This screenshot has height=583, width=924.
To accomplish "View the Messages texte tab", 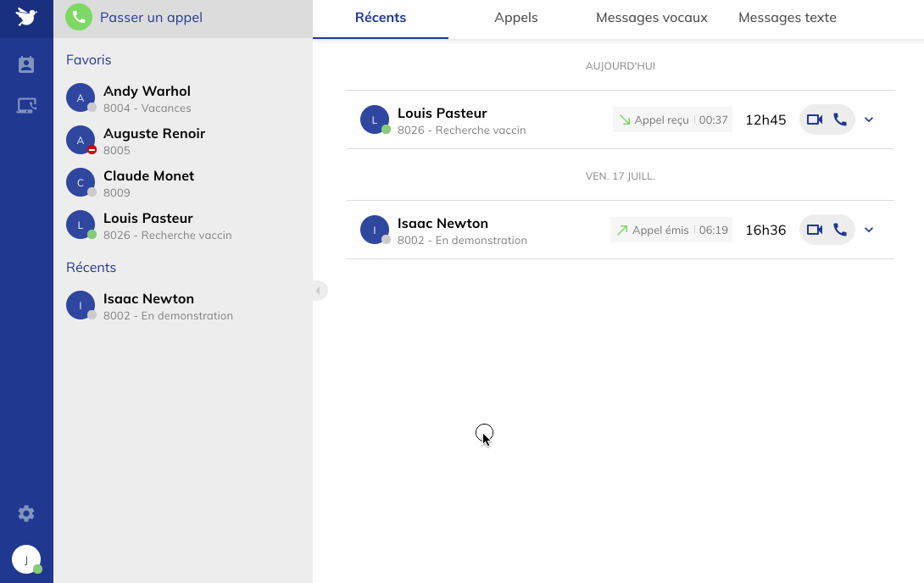I will pyautogui.click(x=787, y=17).
